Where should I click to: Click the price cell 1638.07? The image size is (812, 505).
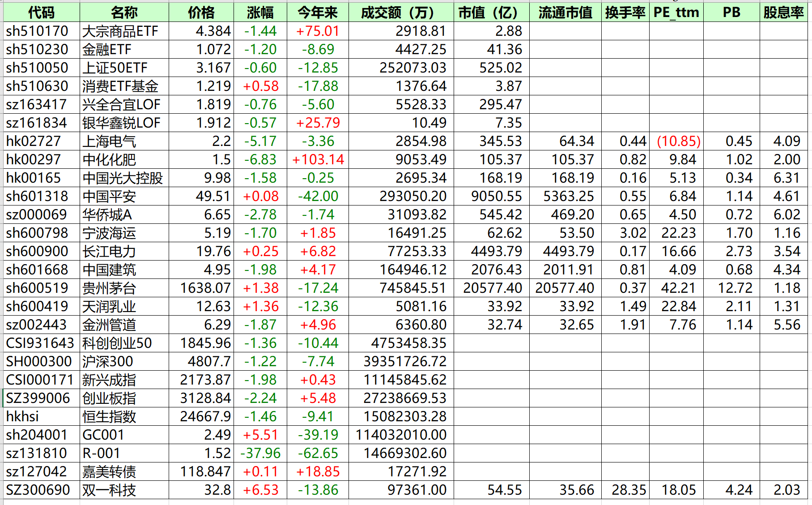click(201, 288)
